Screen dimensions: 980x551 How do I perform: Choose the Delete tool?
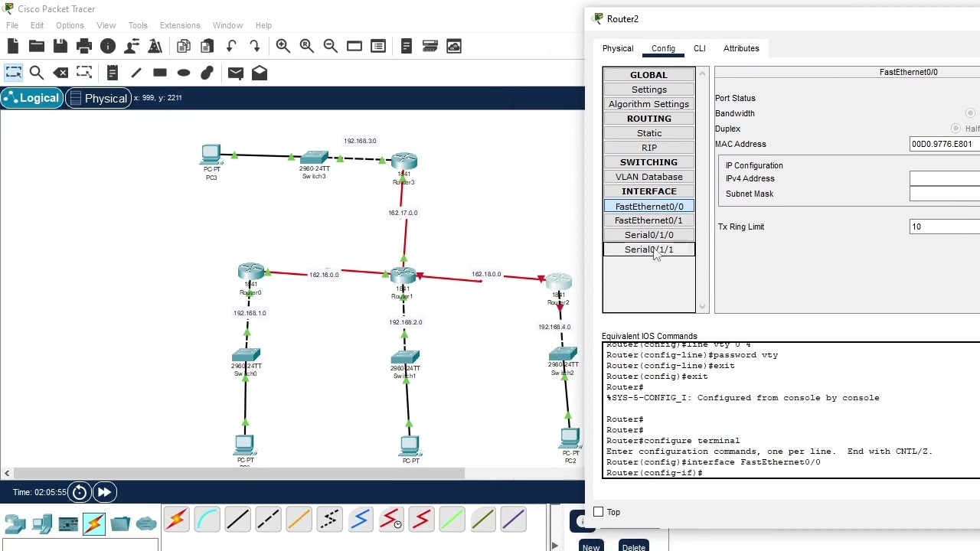point(60,73)
